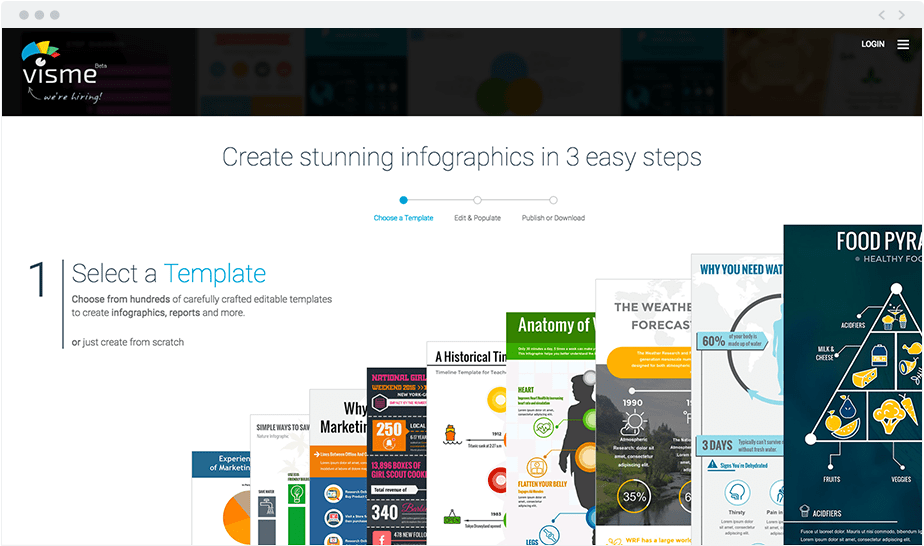Click the Choose a Template label

click(403, 218)
